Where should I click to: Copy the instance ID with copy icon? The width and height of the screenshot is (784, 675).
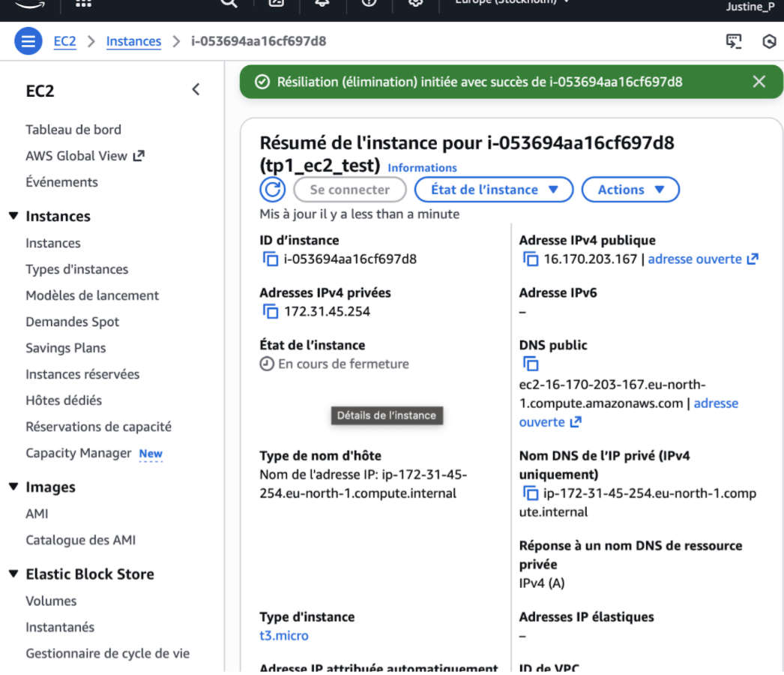click(x=270, y=259)
